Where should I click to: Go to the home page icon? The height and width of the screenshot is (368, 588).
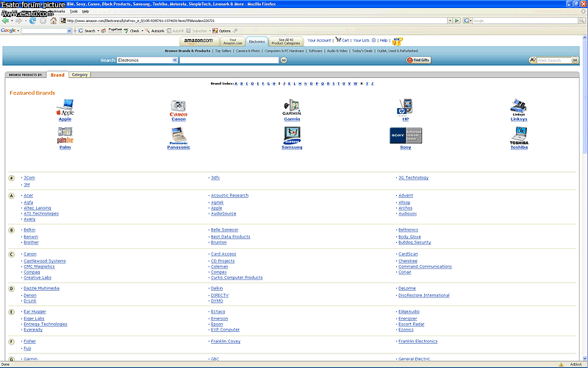coord(54,21)
